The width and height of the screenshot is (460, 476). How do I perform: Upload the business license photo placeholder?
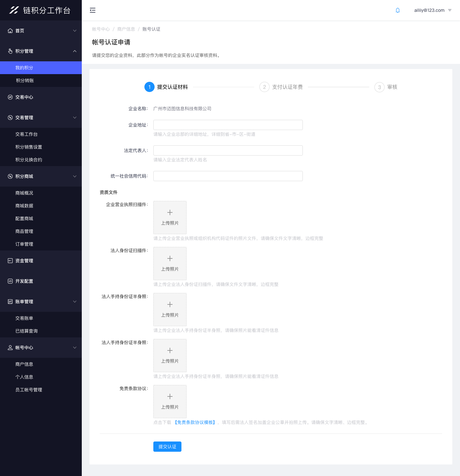(x=170, y=217)
